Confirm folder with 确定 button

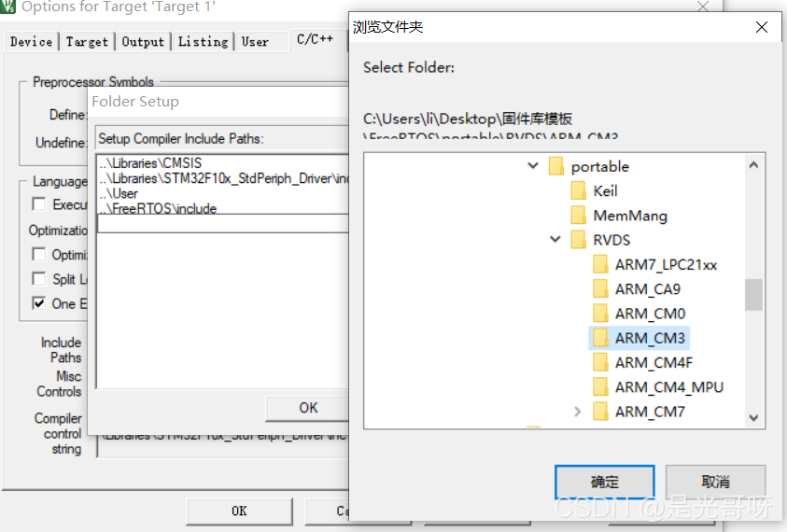point(605,482)
